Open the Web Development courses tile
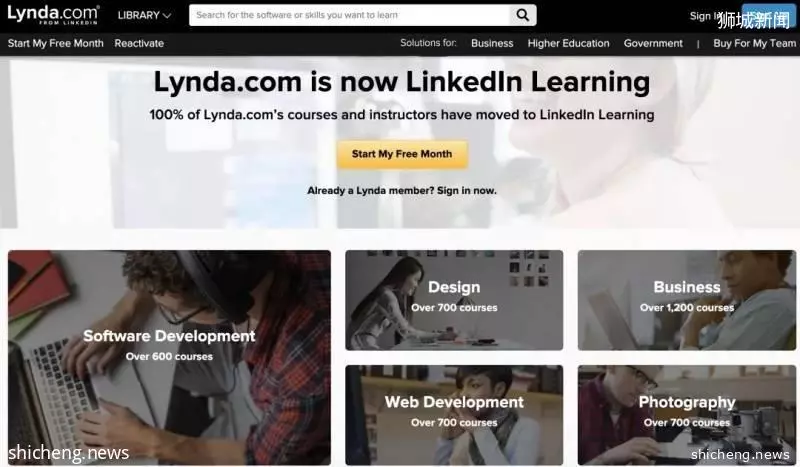Screen dimensions: 800x467 point(454,414)
